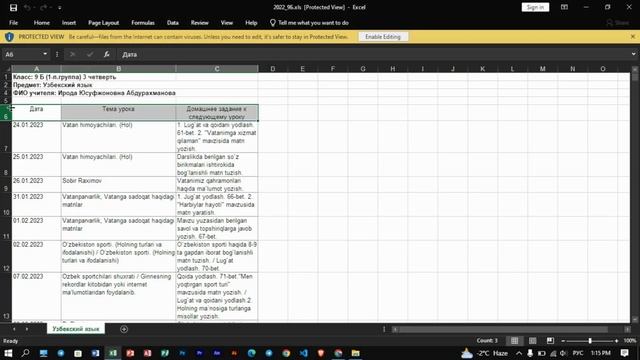Click the Protected View shield icon
Screen dimensions: 640x360
point(9,37)
